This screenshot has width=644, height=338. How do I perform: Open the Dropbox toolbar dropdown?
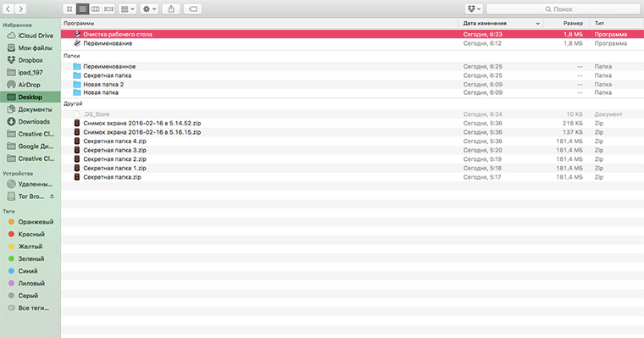(x=474, y=8)
